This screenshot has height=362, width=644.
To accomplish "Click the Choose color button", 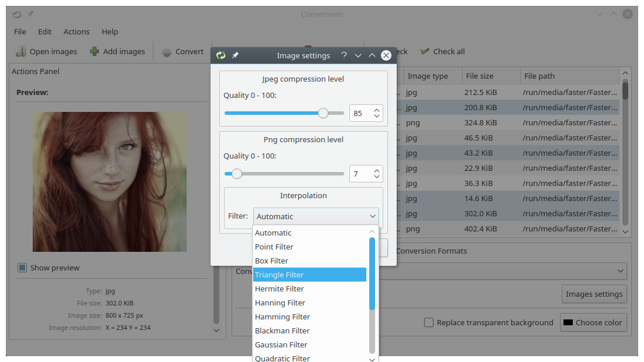I will pos(593,322).
